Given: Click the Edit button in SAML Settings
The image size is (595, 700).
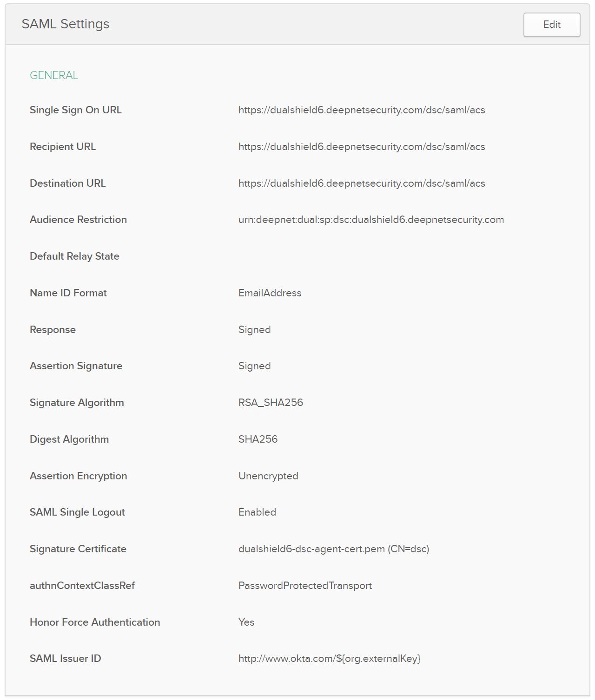Looking at the screenshot, I should [552, 25].
